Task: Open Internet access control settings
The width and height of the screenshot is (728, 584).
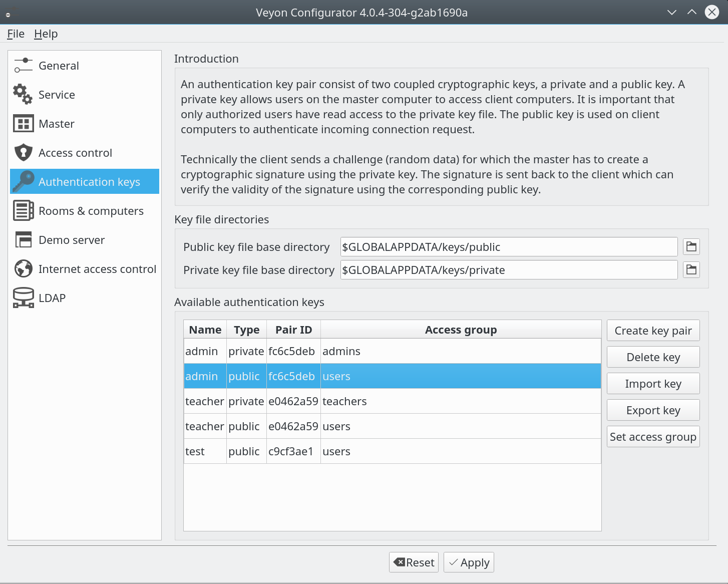Action: click(85, 269)
